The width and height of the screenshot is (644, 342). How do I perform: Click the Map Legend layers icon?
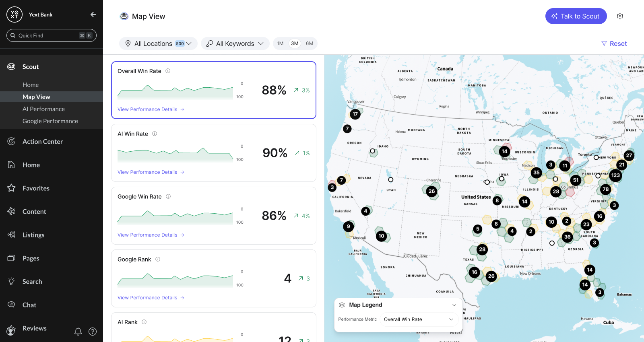click(342, 305)
